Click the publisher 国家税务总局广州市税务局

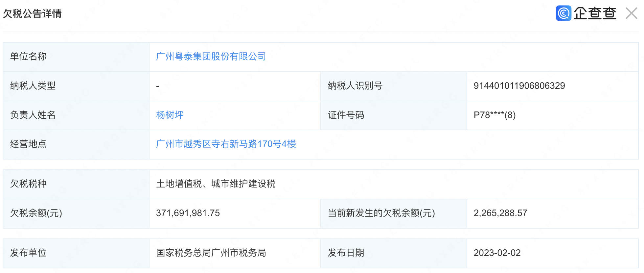click(211, 253)
